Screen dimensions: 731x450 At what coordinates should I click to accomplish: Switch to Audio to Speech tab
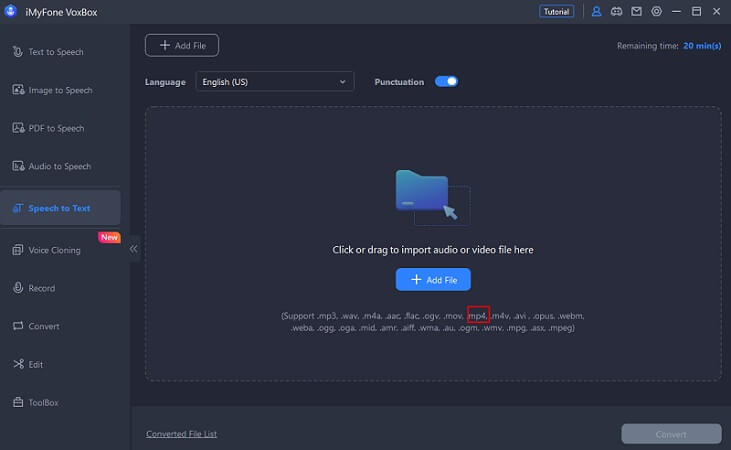[x=61, y=166]
